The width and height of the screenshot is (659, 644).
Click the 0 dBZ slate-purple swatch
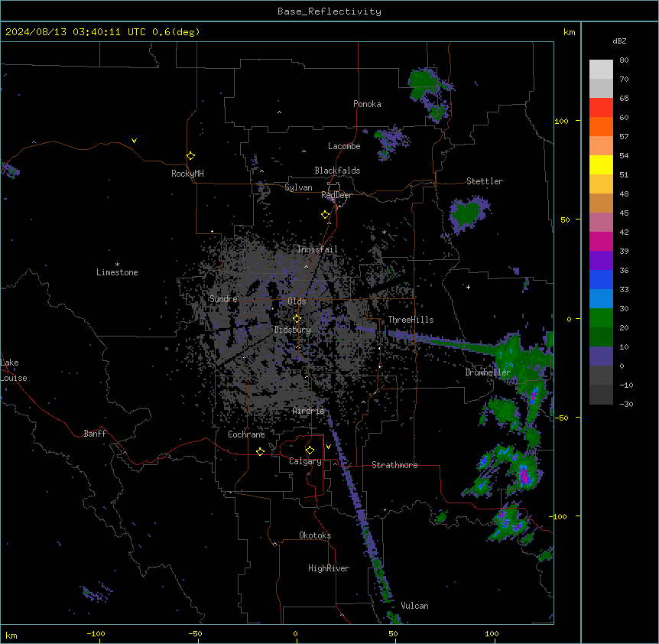(601, 356)
